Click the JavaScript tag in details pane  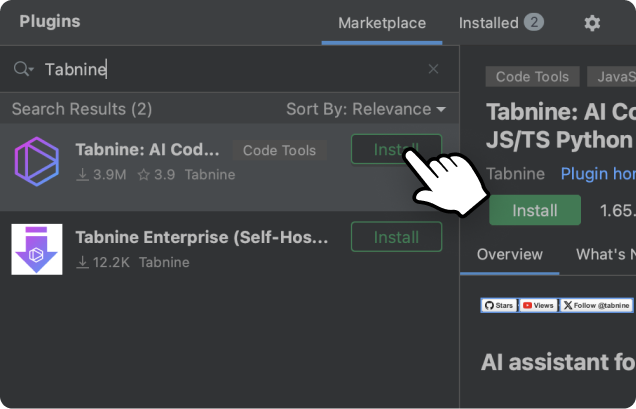pyautogui.click(x=610, y=77)
